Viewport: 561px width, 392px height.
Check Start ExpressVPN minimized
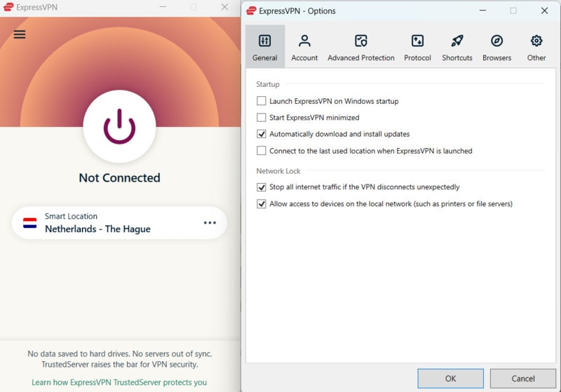tap(261, 117)
